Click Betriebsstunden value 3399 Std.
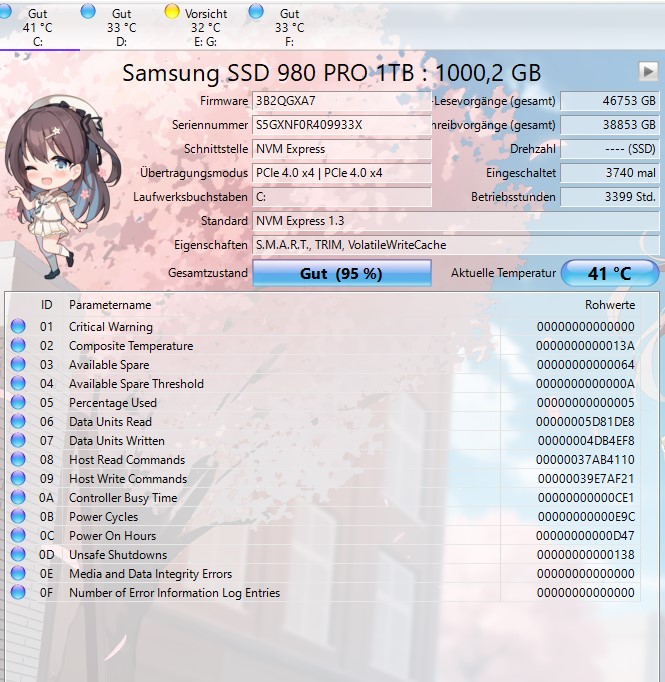Image resolution: width=665 pixels, height=682 pixels. tap(610, 197)
